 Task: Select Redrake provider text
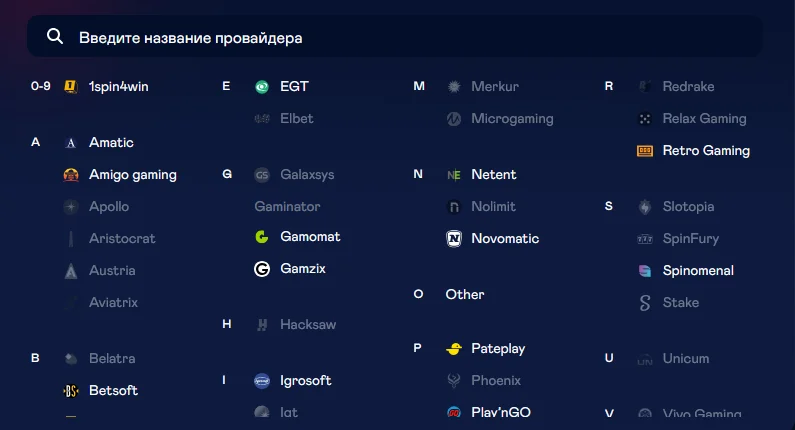point(688,87)
